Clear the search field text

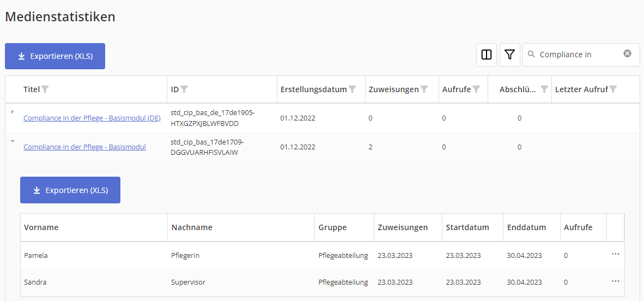pyautogui.click(x=627, y=53)
